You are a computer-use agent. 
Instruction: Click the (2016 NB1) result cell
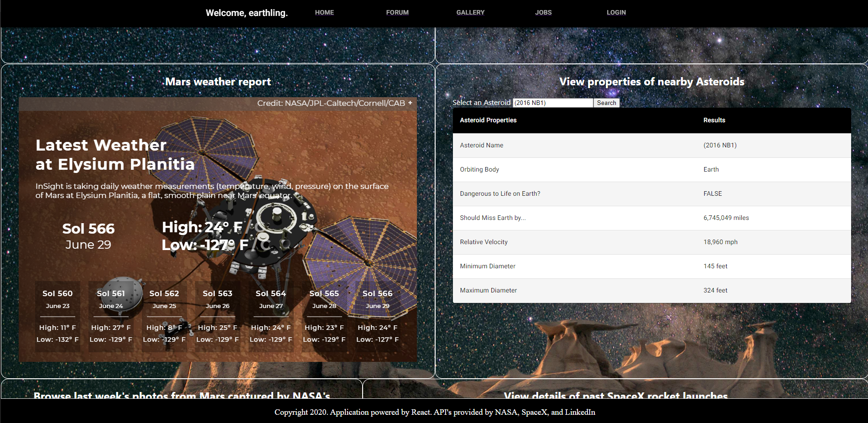(x=720, y=145)
